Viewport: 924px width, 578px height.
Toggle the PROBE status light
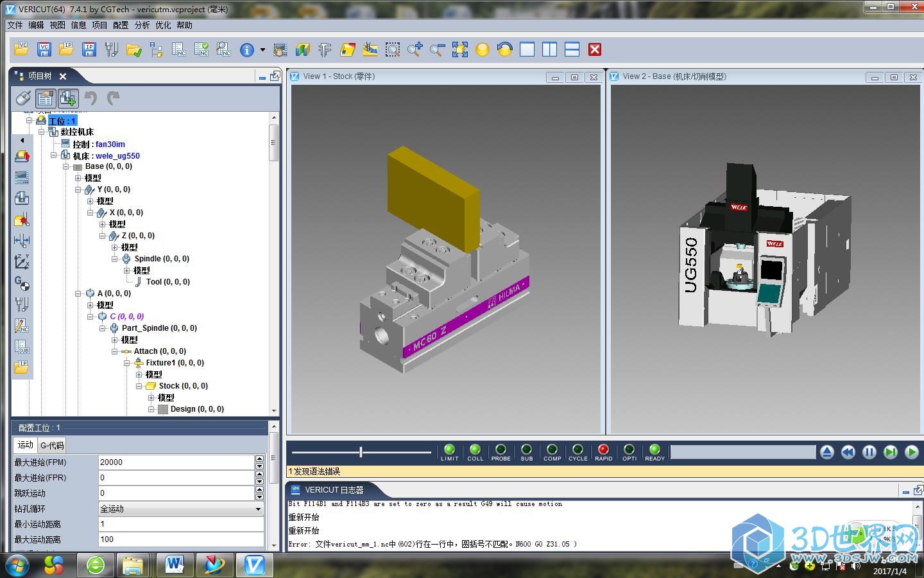coord(501,450)
